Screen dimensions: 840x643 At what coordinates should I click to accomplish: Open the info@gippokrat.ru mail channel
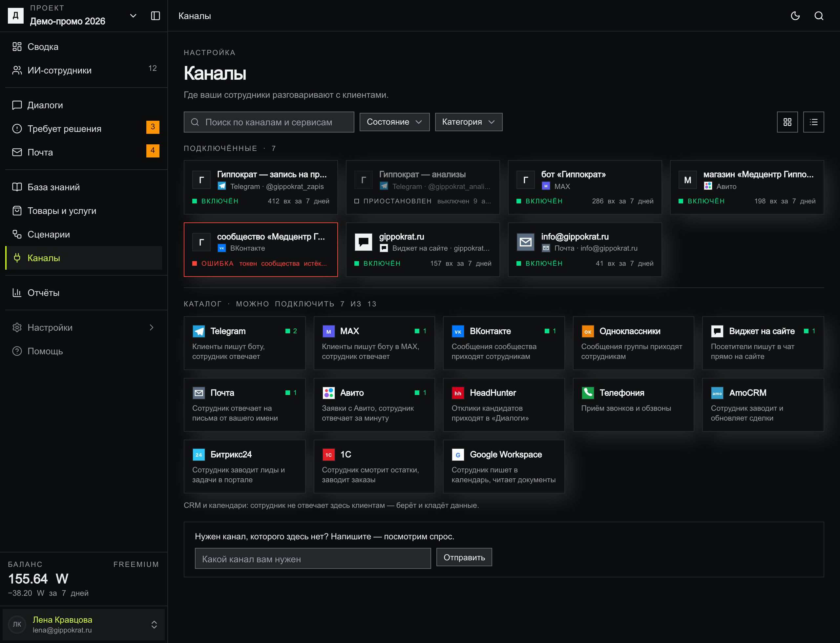(585, 250)
